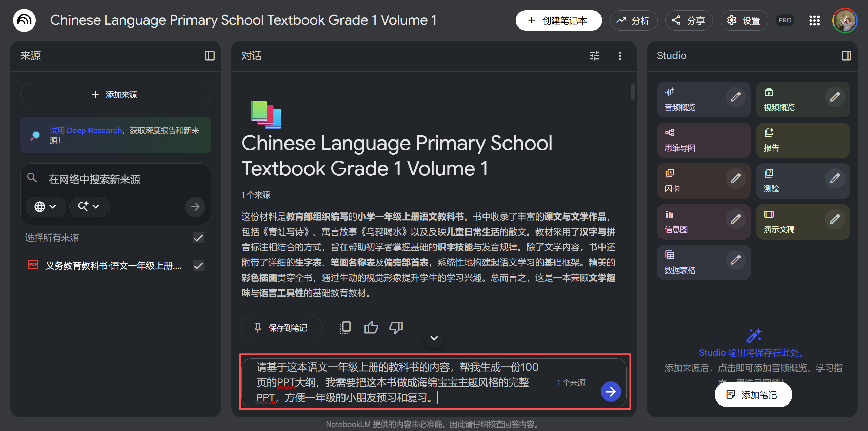Collapse the Studio panel

pos(846,56)
